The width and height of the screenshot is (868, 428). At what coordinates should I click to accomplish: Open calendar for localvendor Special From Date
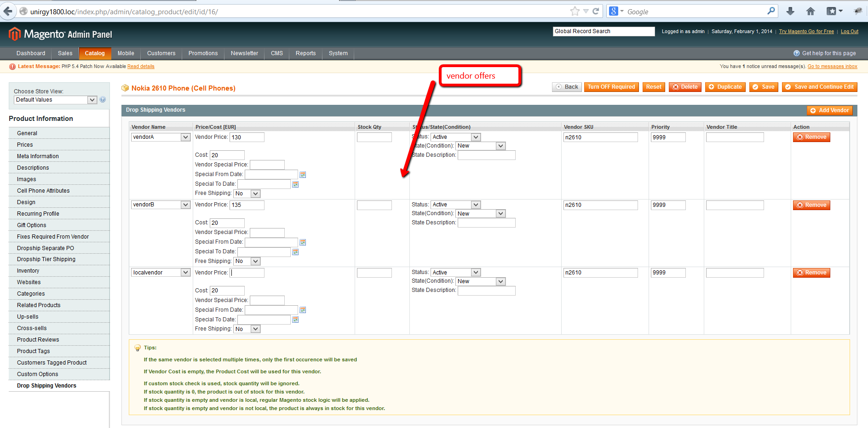[303, 310]
